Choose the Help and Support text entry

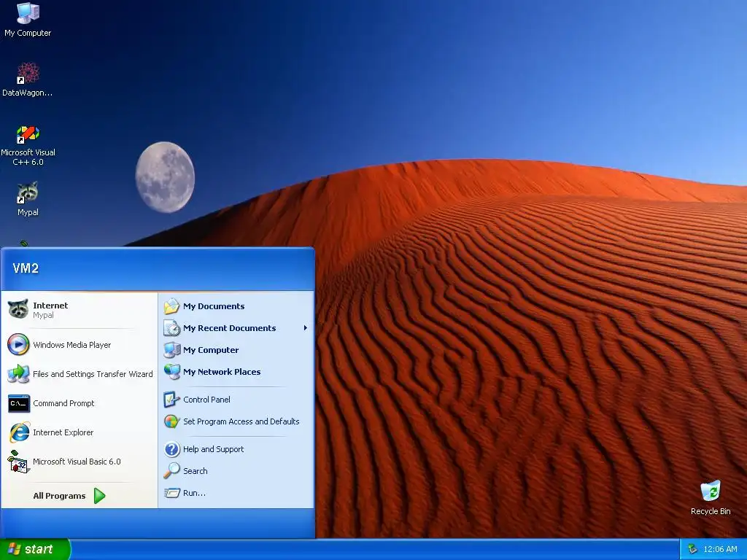click(x=214, y=449)
